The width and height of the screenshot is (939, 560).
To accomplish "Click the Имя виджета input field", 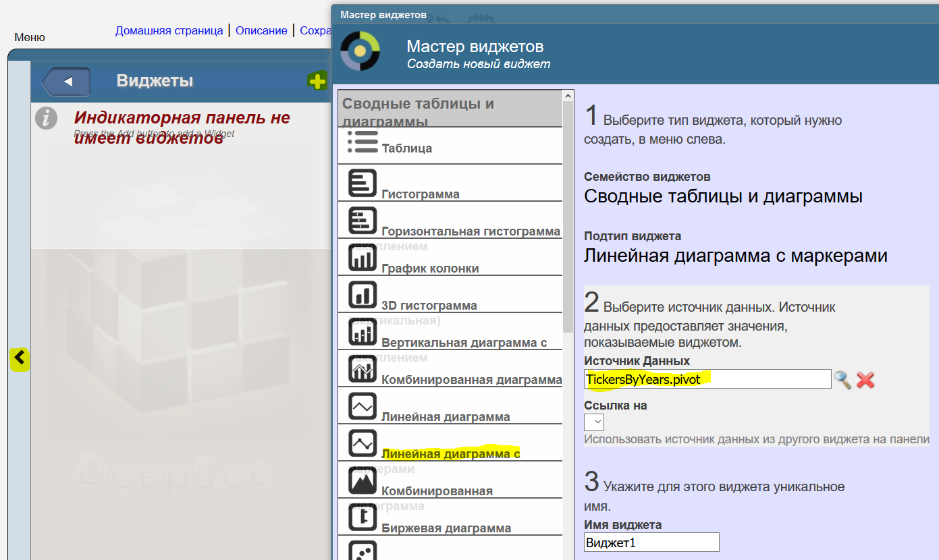I will [x=651, y=542].
